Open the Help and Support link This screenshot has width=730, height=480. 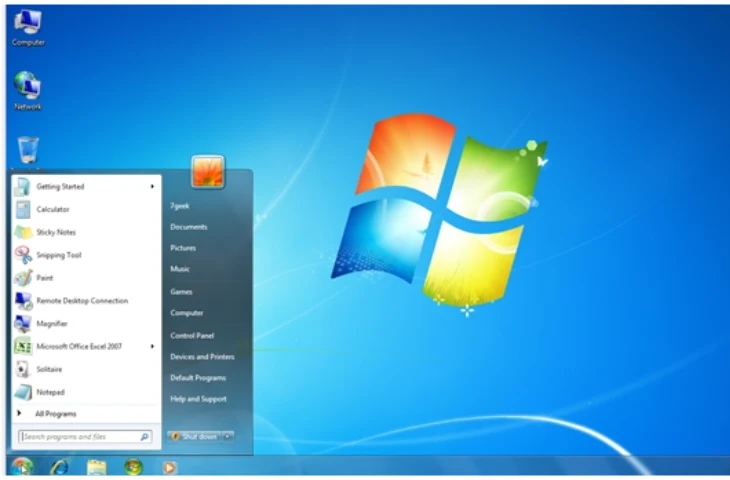coord(198,399)
